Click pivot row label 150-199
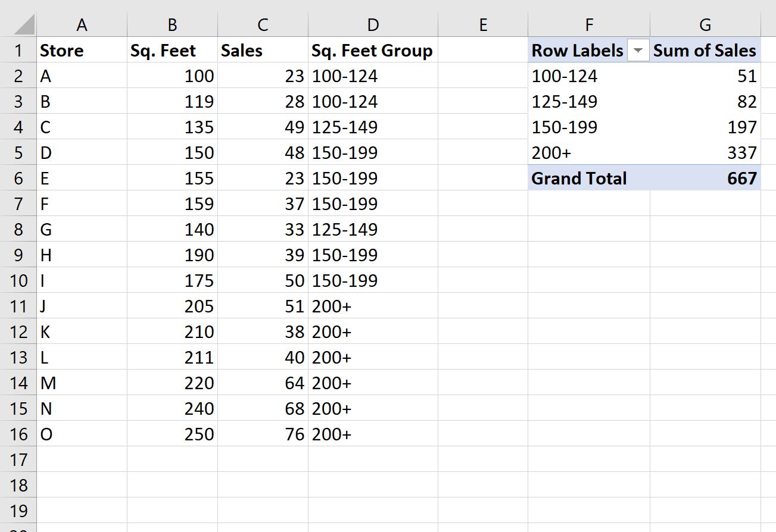 (589, 127)
